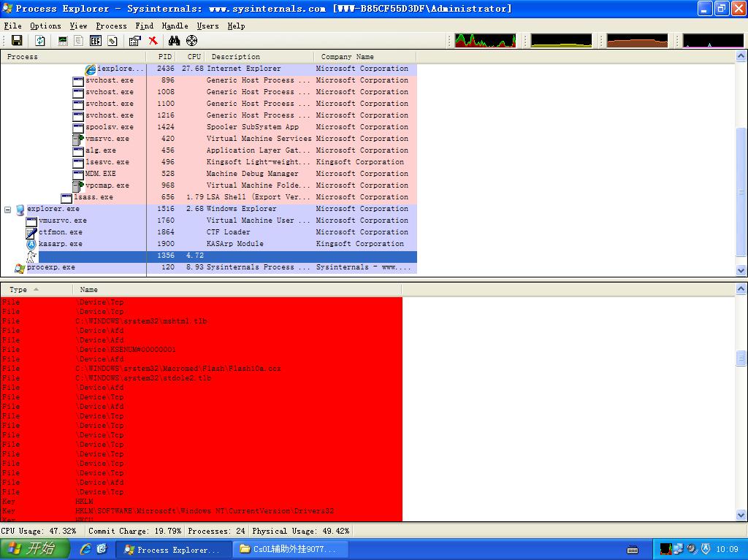Click the Start button
This screenshot has width=748, height=560.
tap(35, 549)
